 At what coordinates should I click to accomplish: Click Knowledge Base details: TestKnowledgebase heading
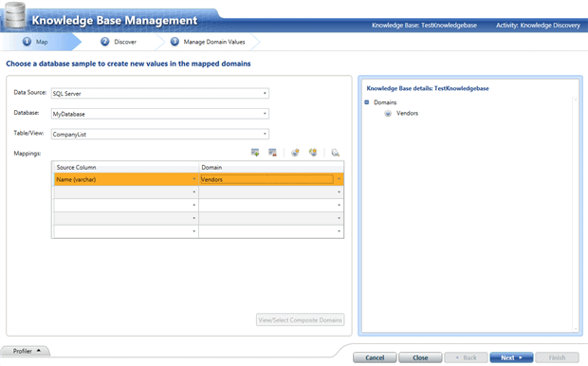(x=428, y=88)
